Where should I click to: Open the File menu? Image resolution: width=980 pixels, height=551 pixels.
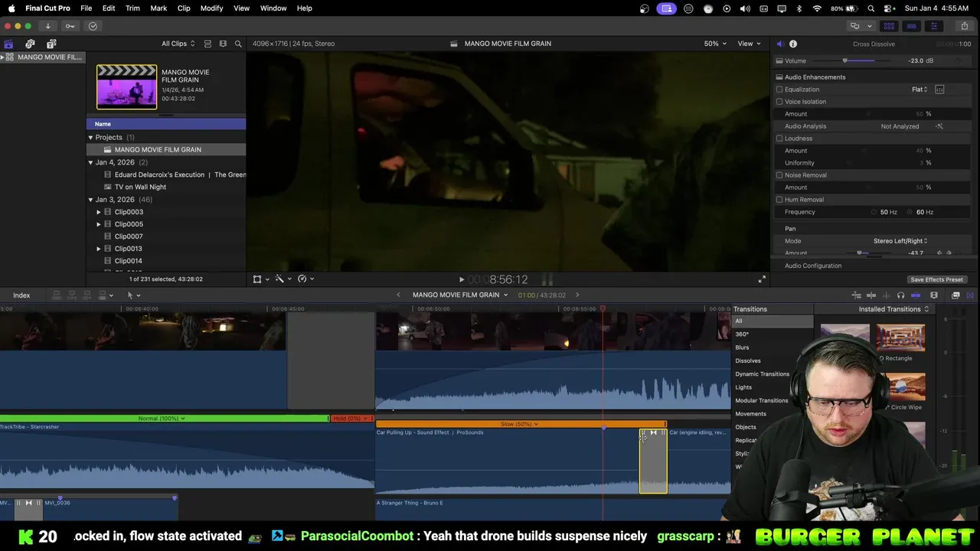pos(87,8)
